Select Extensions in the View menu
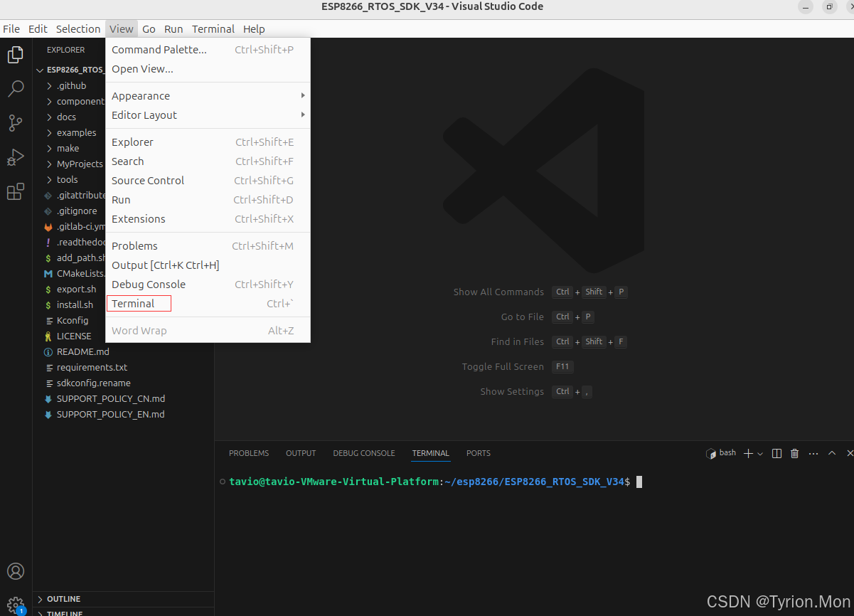Viewport: 854px width, 616px height. point(208,219)
